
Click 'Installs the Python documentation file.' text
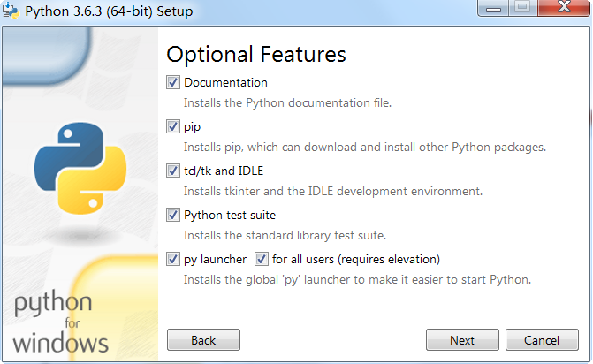pyautogui.click(x=287, y=102)
